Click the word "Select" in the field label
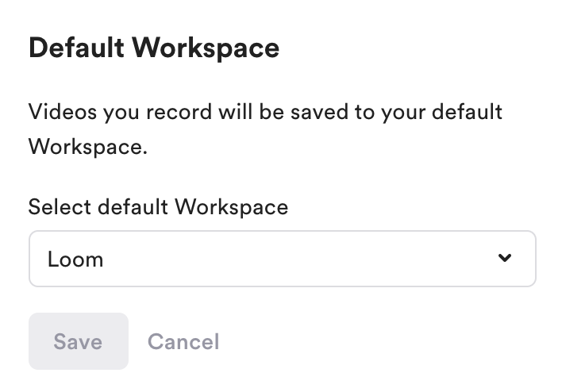 tap(60, 208)
